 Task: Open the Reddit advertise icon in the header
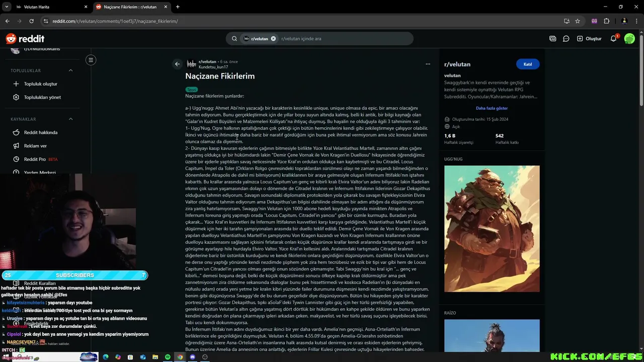pos(553,39)
